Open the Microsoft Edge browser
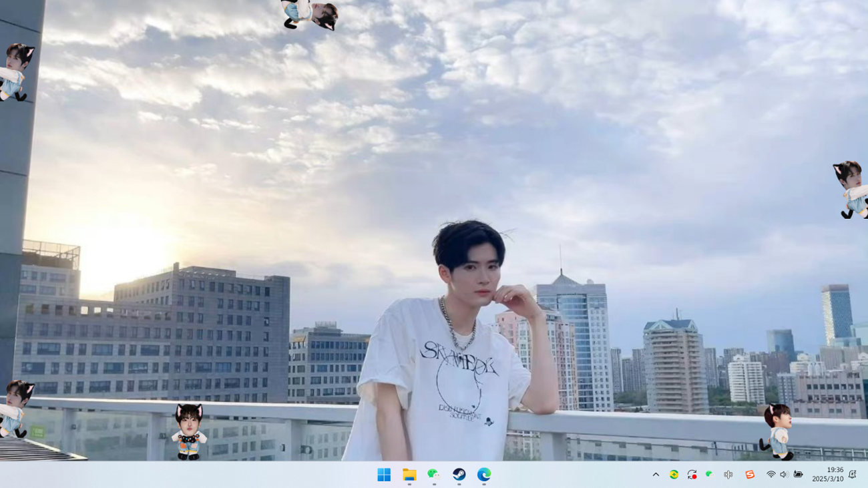The height and width of the screenshot is (488, 868). coord(484,475)
